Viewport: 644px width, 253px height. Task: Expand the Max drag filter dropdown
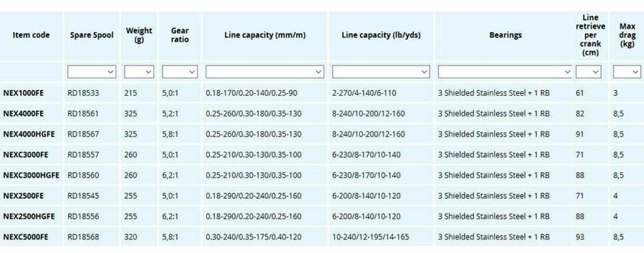pyautogui.click(x=626, y=72)
